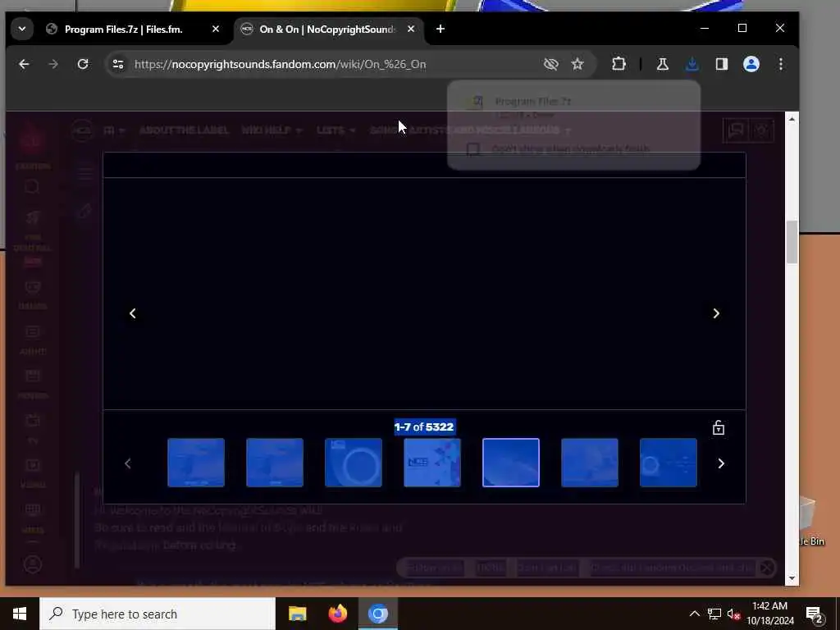
Task: Open the Windows Start menu
Action: pyautogui.click(x=20, y=614)
